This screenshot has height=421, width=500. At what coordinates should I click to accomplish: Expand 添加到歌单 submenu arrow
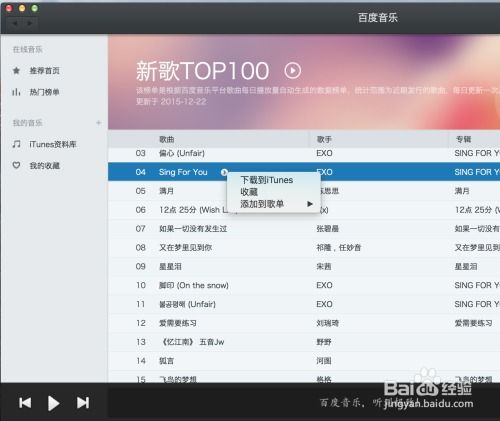(x=310, y=204)
